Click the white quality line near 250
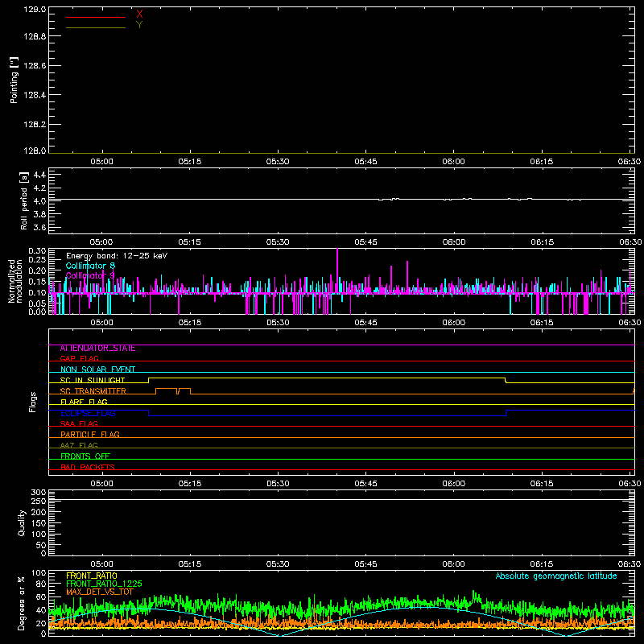644x644 pixels. tap(341, 500)
